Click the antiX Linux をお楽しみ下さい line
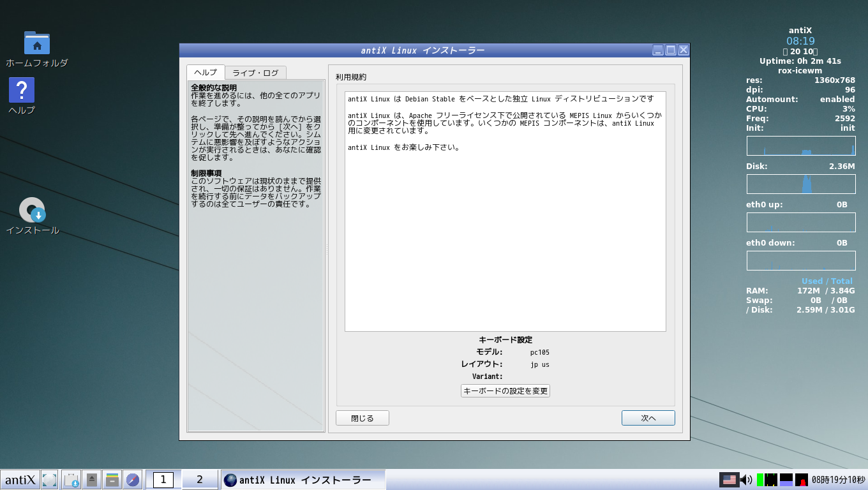This screenshot has height=490, width=868. (x=404, y=147)
